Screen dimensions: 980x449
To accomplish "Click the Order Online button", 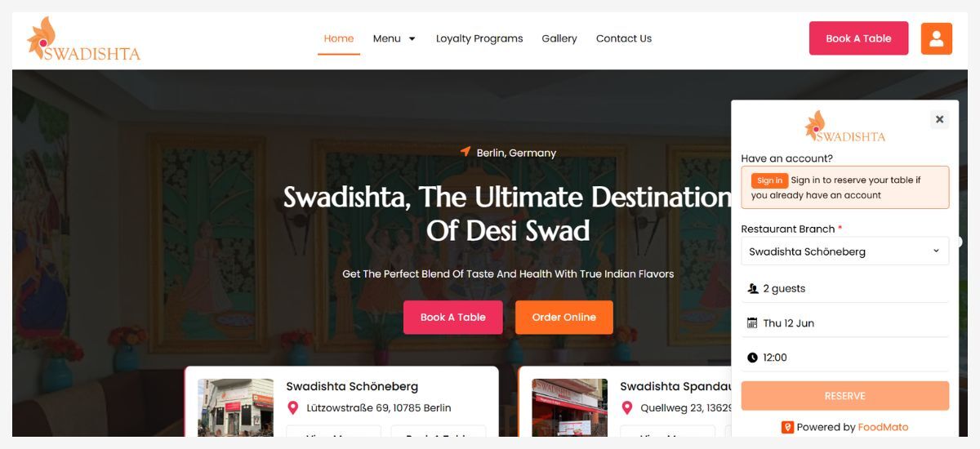I will [564, 318].
